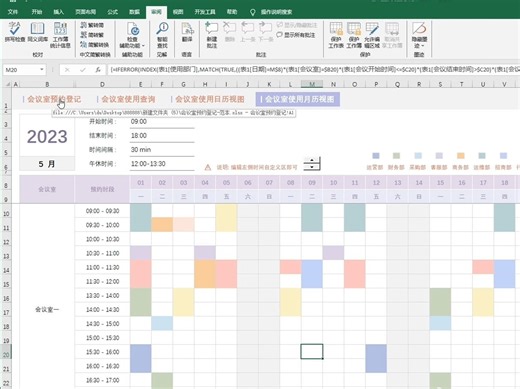This screenshot has width=520, height=389.
Task: Run 检查辅助功能 accessibility check
Action: click(132, 35)
